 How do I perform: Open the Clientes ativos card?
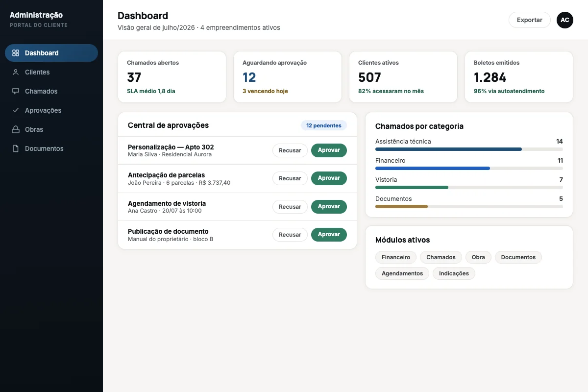click(x=403, y=77)
